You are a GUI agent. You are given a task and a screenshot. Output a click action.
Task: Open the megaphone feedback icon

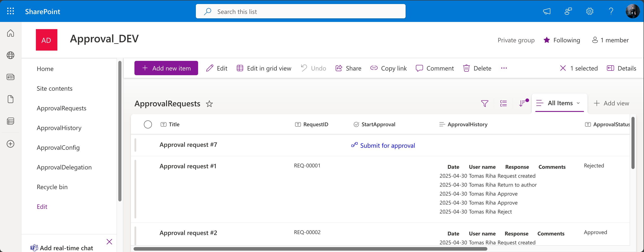tap(547, 11)
